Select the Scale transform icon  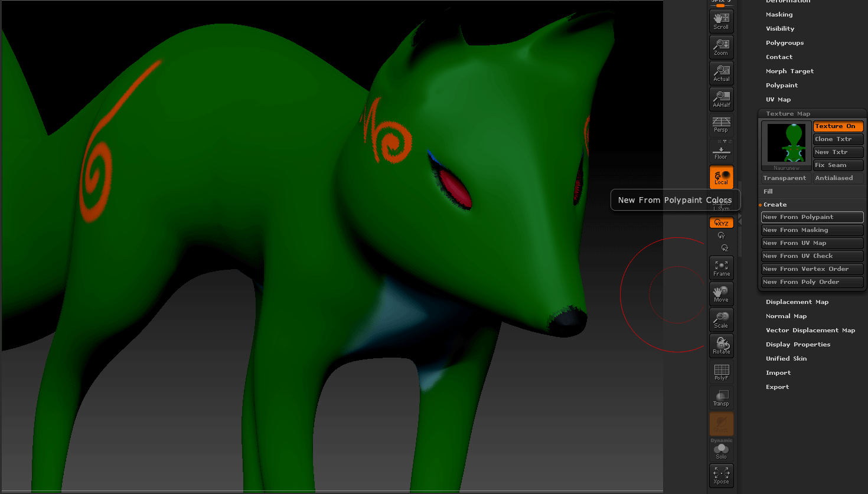click(x=721, y=320)
